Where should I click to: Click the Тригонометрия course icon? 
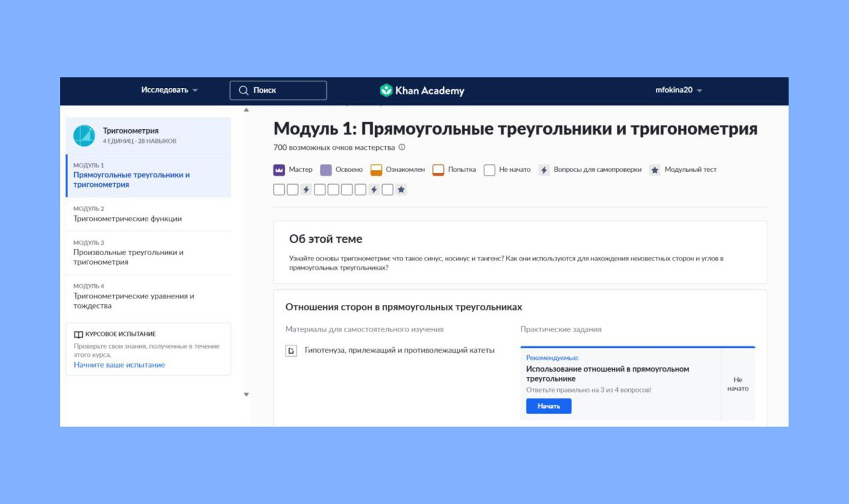(84, 135)
